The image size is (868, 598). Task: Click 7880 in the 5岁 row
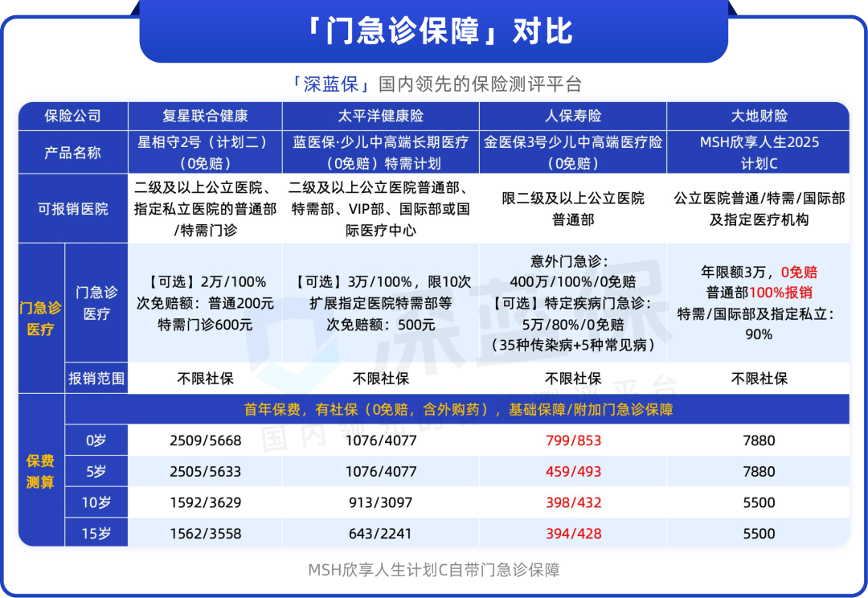[759, 471]
